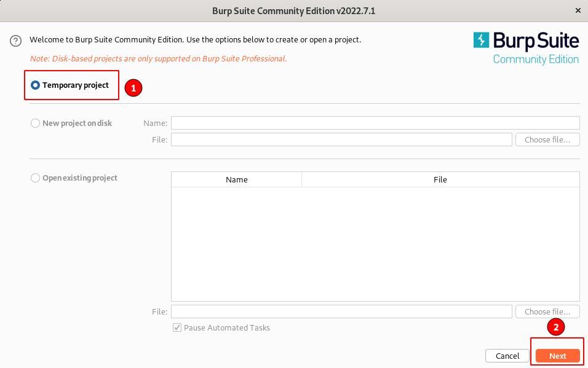This screenshot has width=588, height=368.
Task: Click the new project Name field
Action: 375,123
